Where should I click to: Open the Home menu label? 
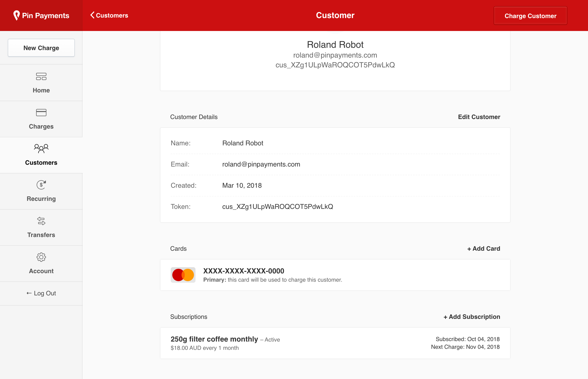(41, 90)
